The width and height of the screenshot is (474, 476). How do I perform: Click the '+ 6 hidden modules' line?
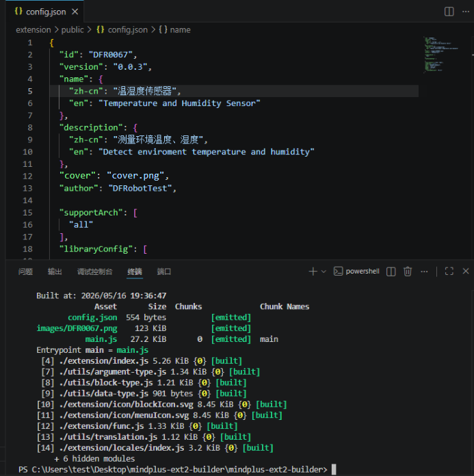(x=94, y=459)
